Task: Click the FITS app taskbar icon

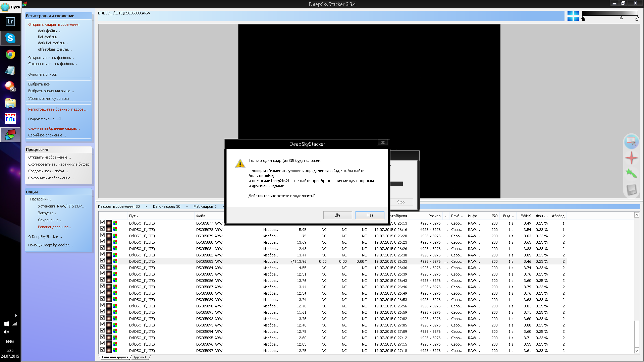Action: pyautogui.click(x=10, y=119)
